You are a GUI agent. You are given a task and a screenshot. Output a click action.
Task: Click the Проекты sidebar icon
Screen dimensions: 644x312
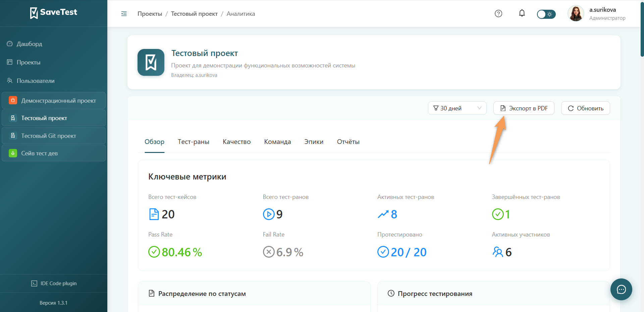click(x=10, y=62)
